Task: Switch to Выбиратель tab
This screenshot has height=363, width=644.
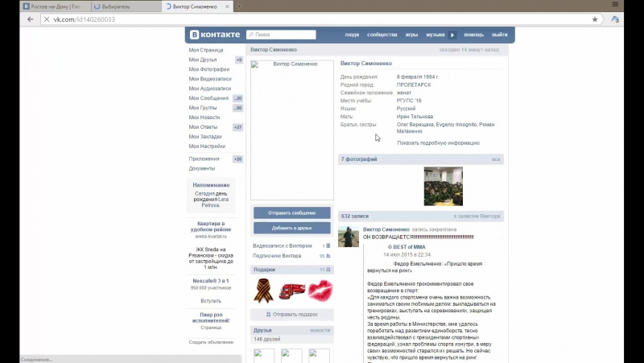Action: [126, 6]
